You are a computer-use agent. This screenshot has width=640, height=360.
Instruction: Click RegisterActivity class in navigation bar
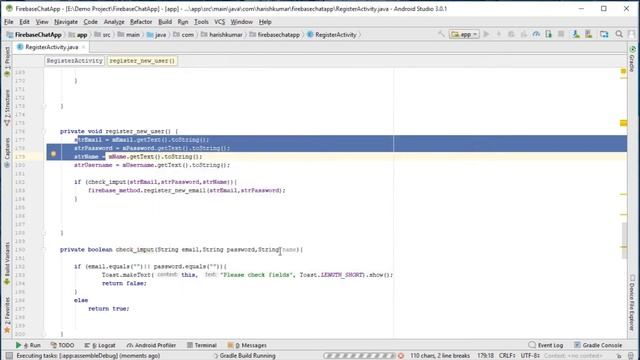tap(332, 35)
